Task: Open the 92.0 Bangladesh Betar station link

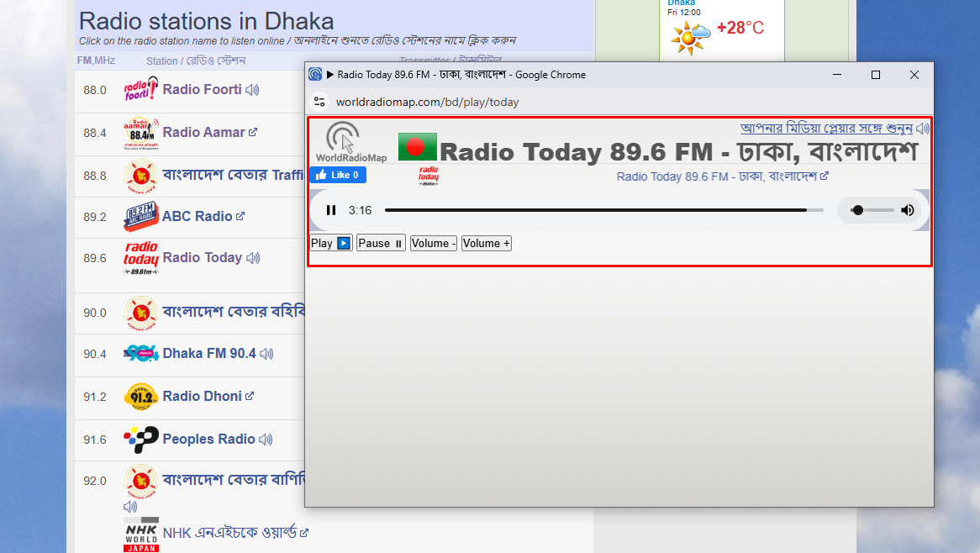Action: (x=233, y=480)
